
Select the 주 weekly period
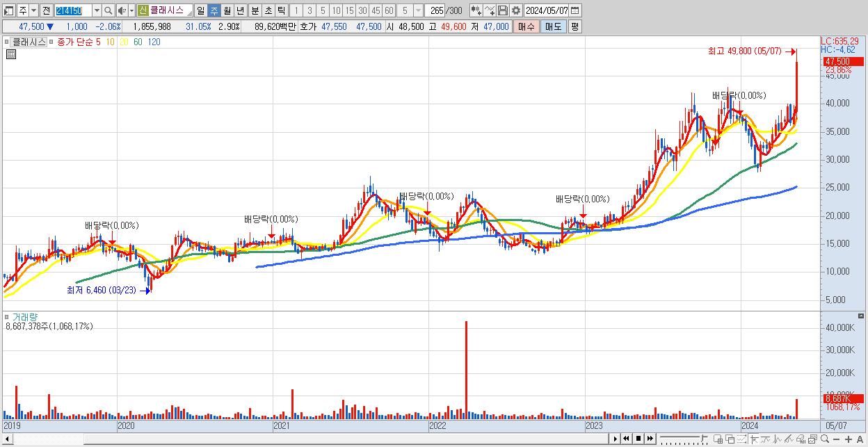214,10
